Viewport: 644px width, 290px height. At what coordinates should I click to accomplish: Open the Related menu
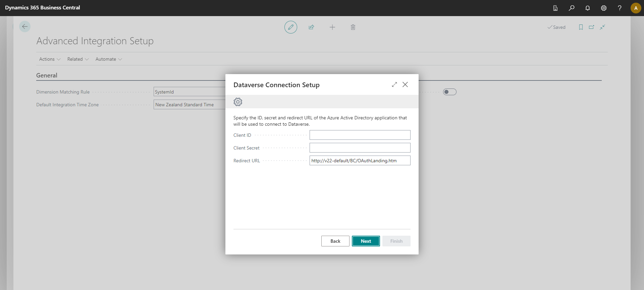(x=78, y=59)
